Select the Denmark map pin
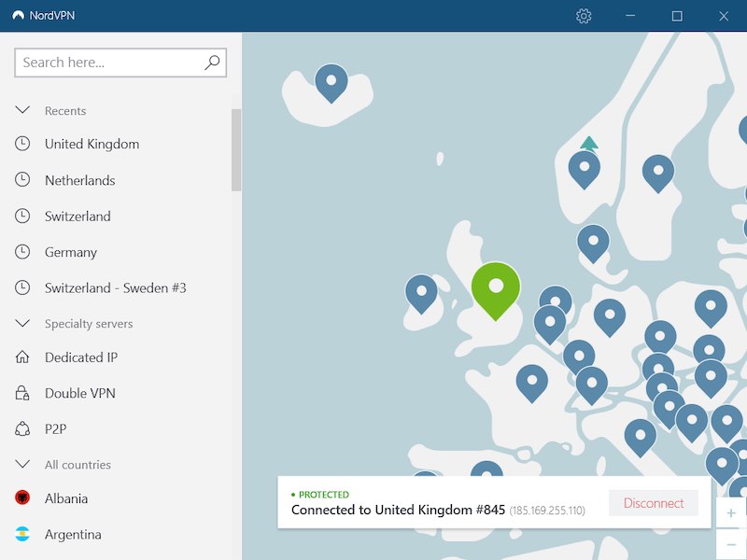Image resolution: width=747 pixels, height=560 pixels. click(x=593, y=244)
